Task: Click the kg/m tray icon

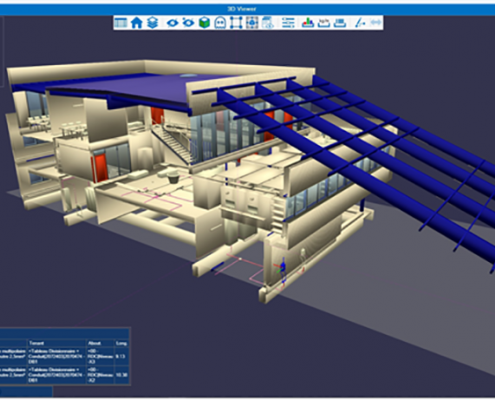Action: click(324, 23)
